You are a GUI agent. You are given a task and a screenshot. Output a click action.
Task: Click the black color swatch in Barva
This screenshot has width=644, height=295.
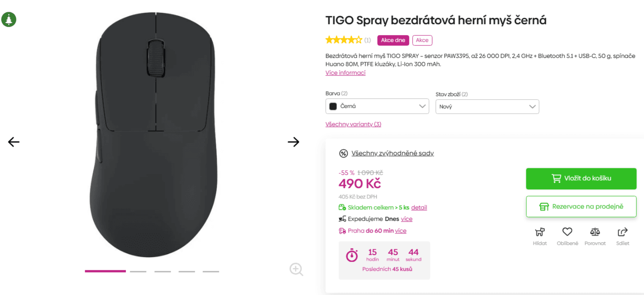click(x=332, y=106)
